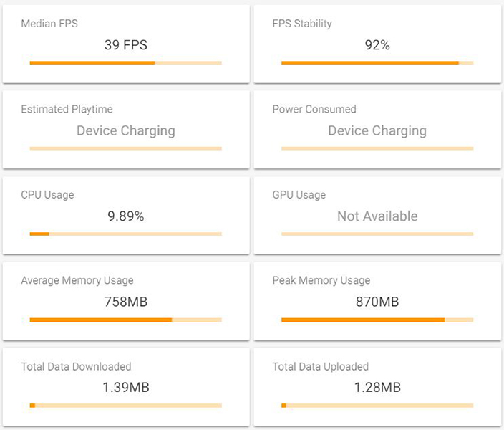The width and height of the screenshot is (504, 430).
Task: Select the GPU Usage label
Action: tap(299, 195)
